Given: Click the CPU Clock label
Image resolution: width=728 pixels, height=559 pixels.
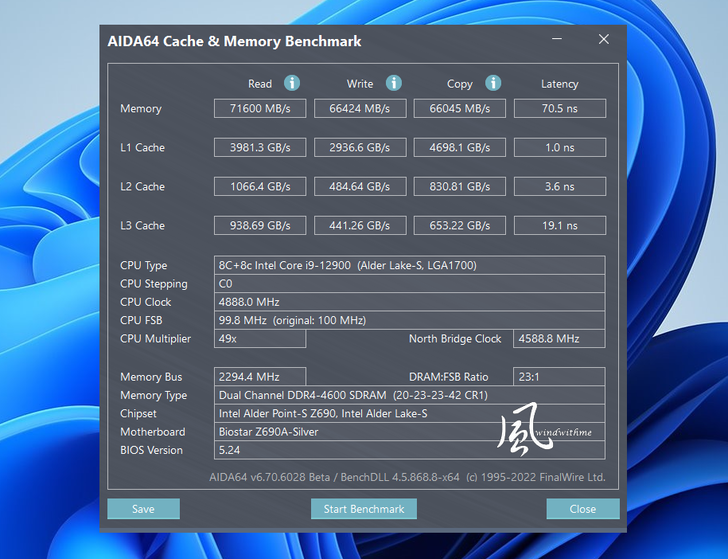Looking at the screenshot, I should (145, 302).
